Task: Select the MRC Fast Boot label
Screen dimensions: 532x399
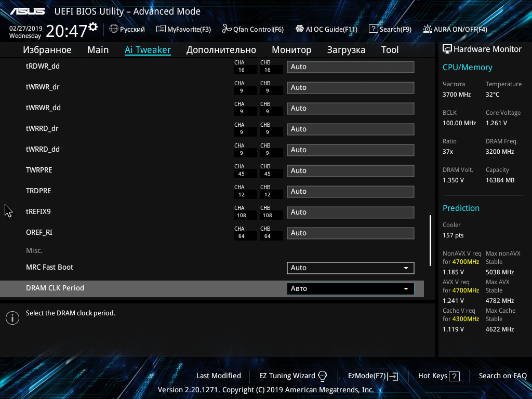Action: [x=49, y=268]
